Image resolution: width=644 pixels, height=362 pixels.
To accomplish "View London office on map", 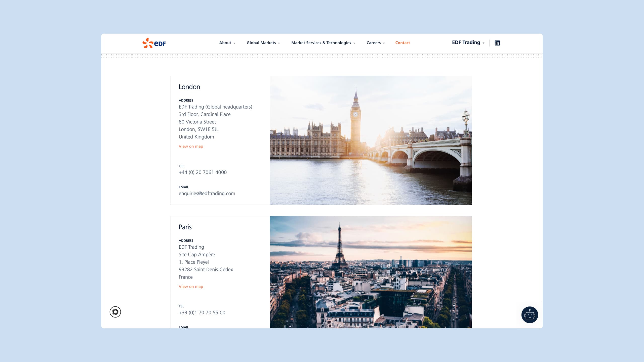I will click(191, 146).
